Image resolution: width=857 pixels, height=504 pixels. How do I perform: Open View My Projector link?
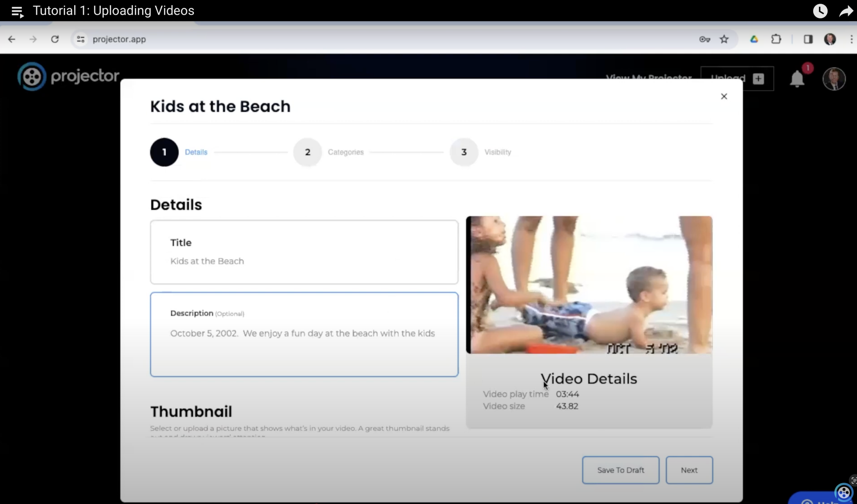click(648, 78)
